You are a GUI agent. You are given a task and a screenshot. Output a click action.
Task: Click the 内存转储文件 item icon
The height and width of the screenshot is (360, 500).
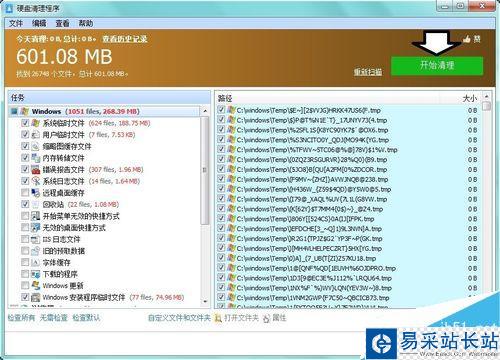pos(36,158)
